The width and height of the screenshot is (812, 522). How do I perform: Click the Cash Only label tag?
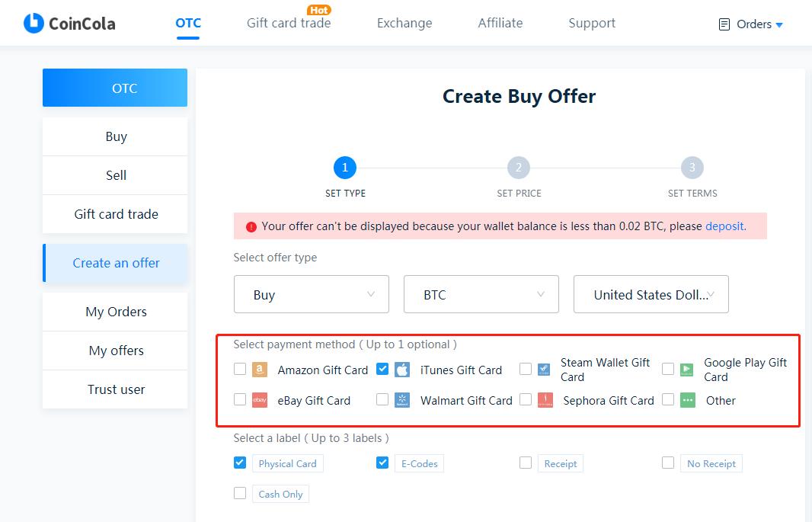(x=280, y=495)
